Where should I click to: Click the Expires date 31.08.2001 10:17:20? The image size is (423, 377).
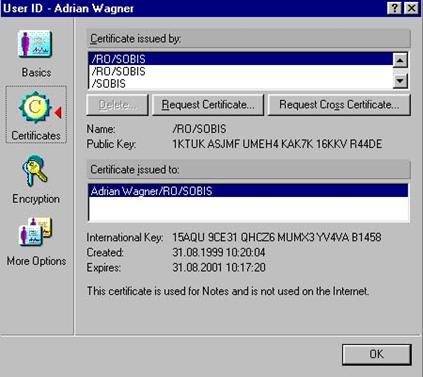click(219, 267)
